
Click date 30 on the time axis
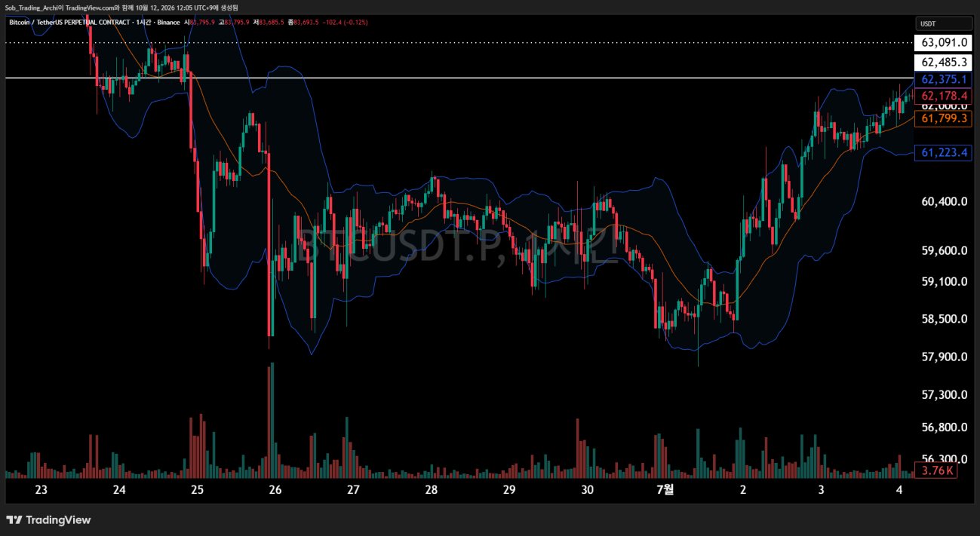[x=588, y=490]
